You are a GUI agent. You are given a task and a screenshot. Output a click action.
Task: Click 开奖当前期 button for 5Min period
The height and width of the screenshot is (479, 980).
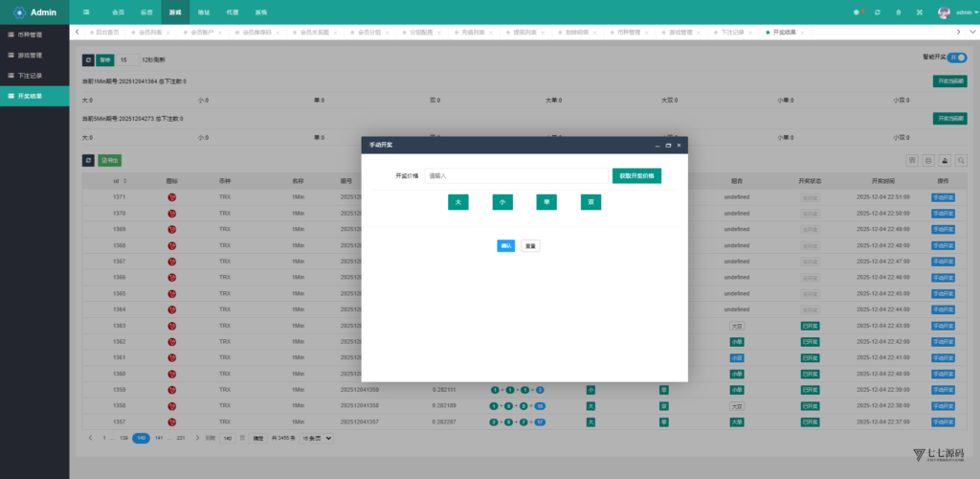pyautogui.click(x=950, y=119)
